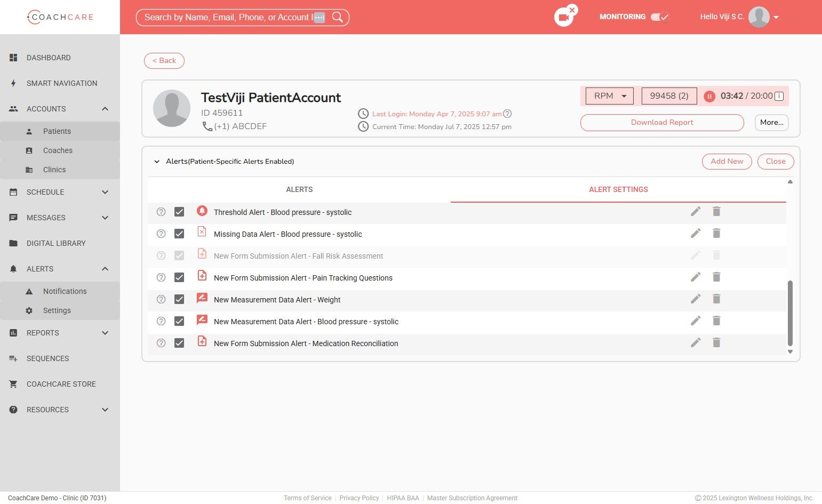Delete Missing Data Alert Blood pressure
822x504 pixels.
point(716,234)
